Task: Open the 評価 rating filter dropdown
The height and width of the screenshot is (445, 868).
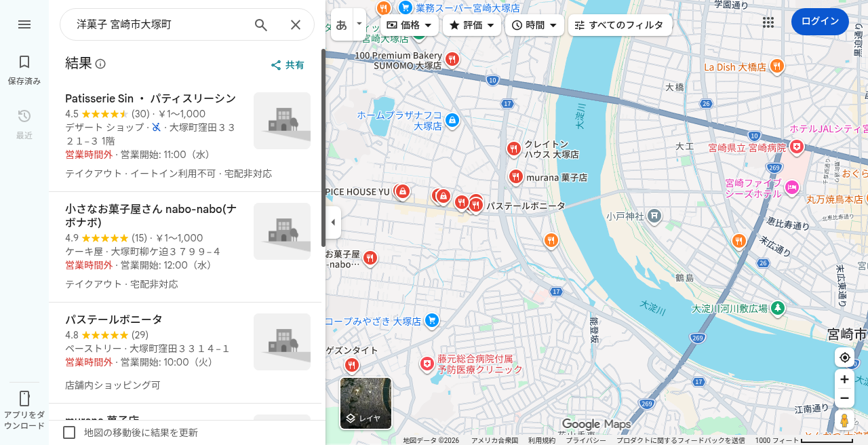Action: click(472, 25)
